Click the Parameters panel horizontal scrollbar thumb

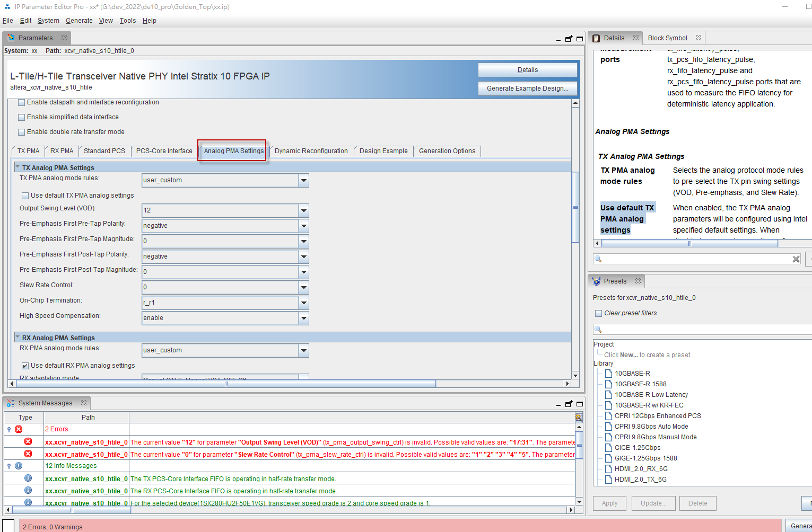click(226, 384)
